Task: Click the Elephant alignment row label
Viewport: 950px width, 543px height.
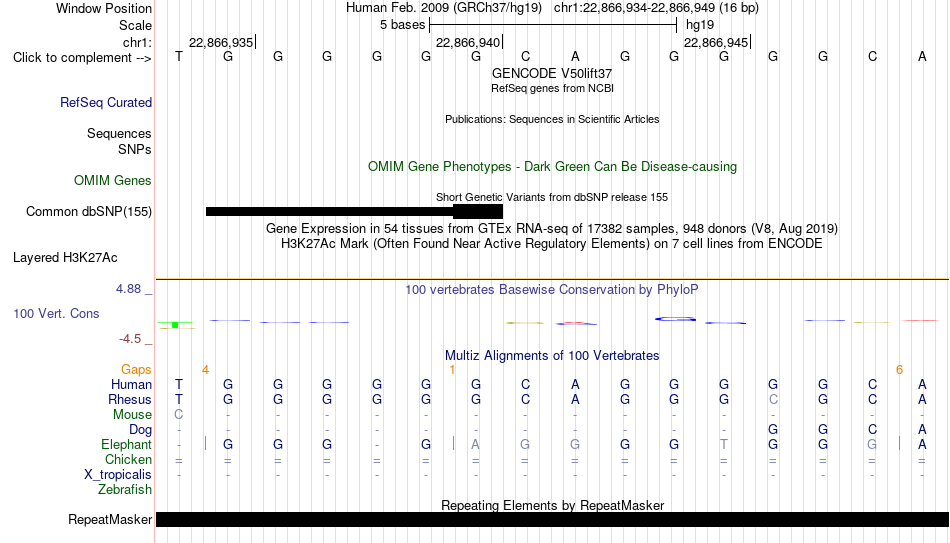Action: tap(126, 445)
